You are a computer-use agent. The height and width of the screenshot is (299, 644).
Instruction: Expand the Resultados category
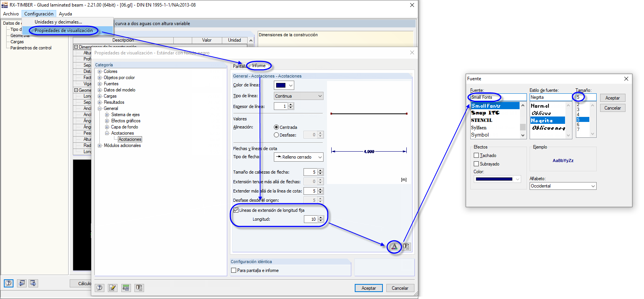coord(100,102)
